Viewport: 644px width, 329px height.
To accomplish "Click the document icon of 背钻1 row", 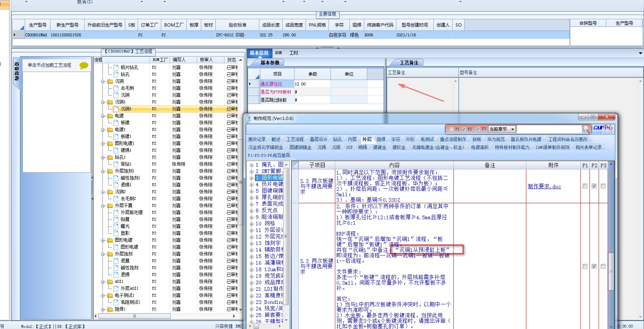I will click(116, 164).
